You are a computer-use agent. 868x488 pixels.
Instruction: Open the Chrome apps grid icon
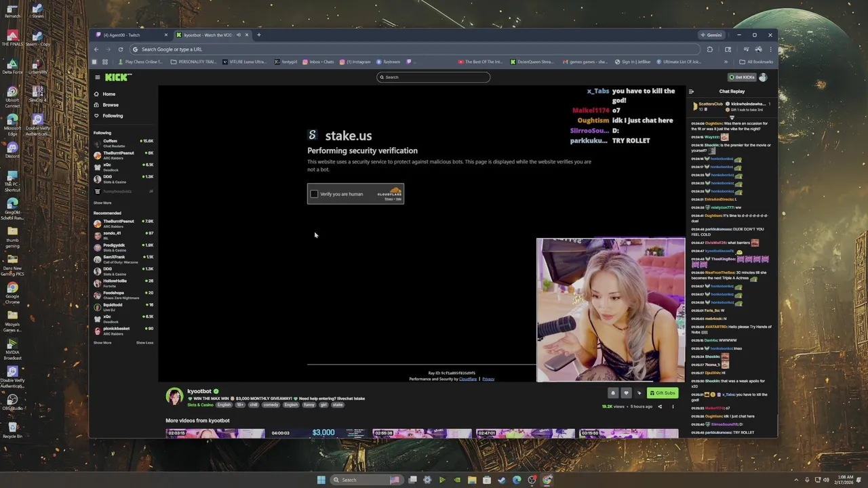[104, 62]
